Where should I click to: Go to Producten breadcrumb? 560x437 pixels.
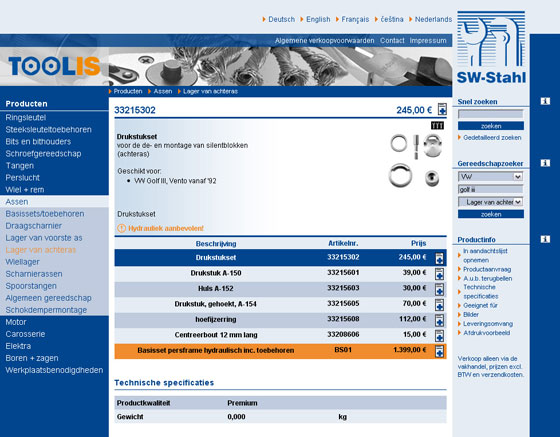pyautogui.click(x=128, y=91)
